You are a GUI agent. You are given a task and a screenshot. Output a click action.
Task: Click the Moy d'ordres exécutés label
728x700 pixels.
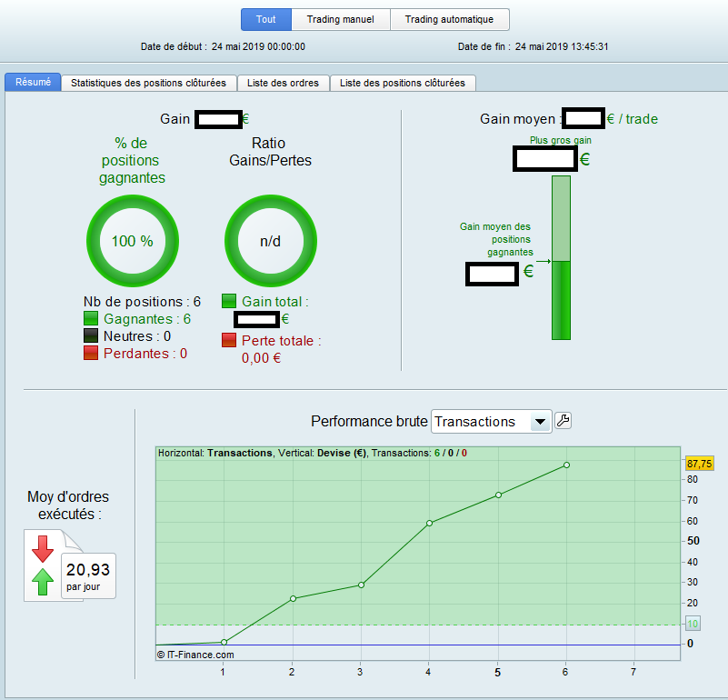68,505
